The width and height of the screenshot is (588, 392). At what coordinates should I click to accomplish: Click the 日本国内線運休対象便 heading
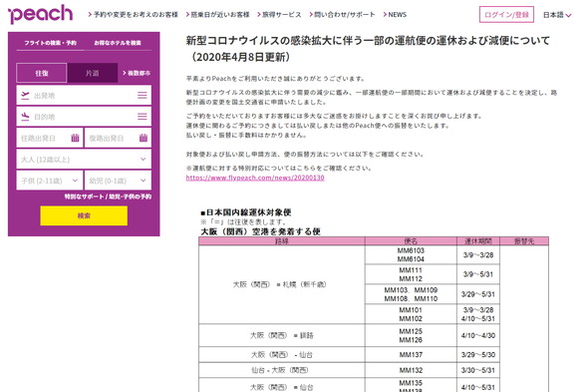point(246,212)
